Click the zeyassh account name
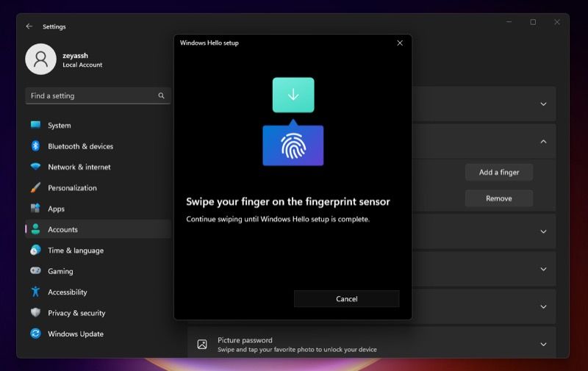Image resolution: width=588 pixels, height=371 pixels. [76, 55]
